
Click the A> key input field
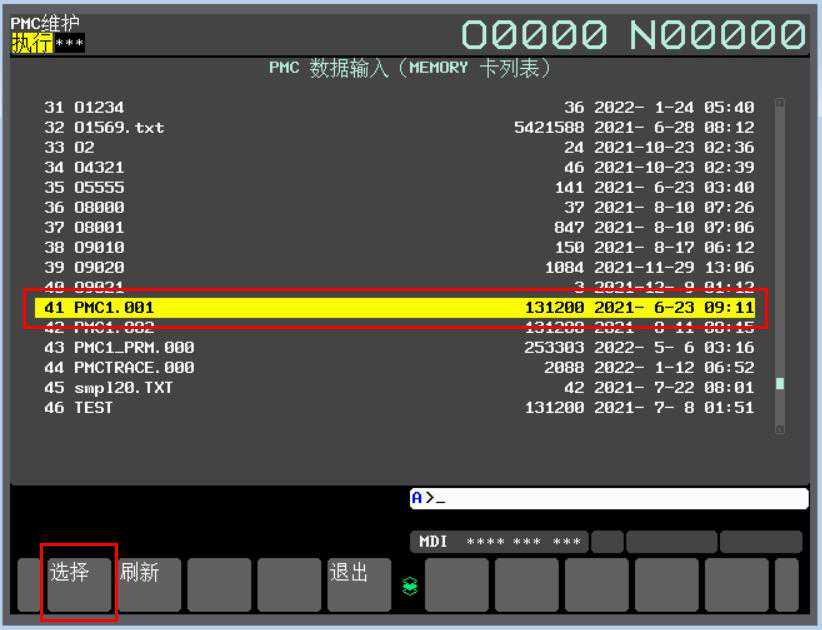(608, 498)
